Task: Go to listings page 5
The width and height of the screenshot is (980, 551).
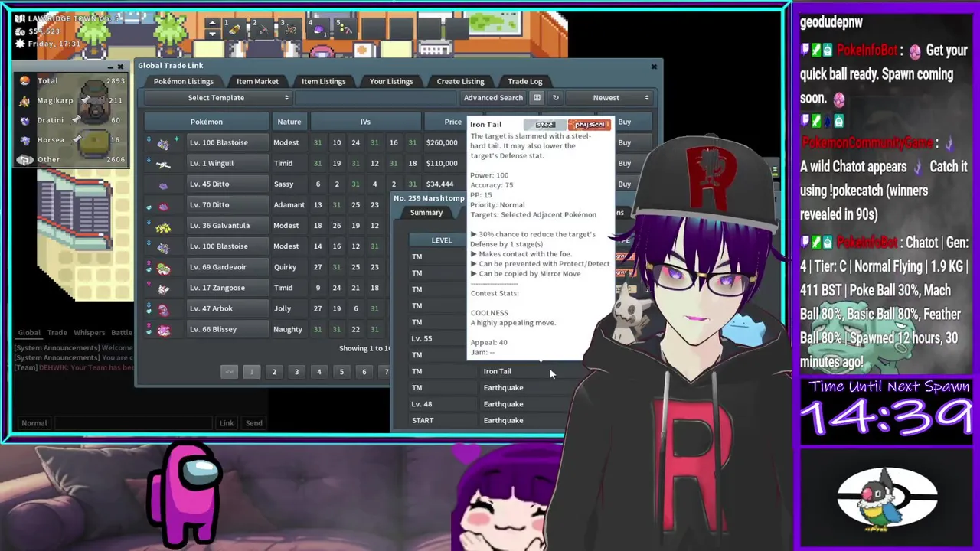Action: [341, 372]
